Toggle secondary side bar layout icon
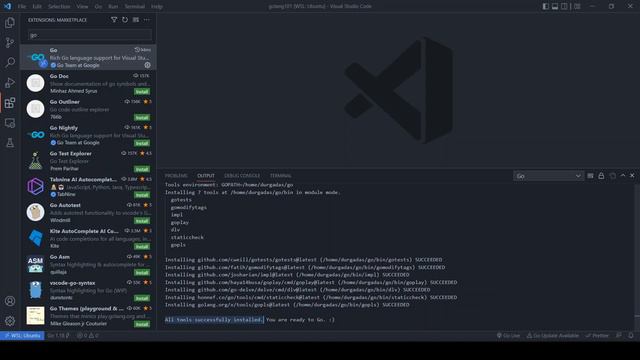The width and height of the screenshot is (640, 360). (564, 6)
